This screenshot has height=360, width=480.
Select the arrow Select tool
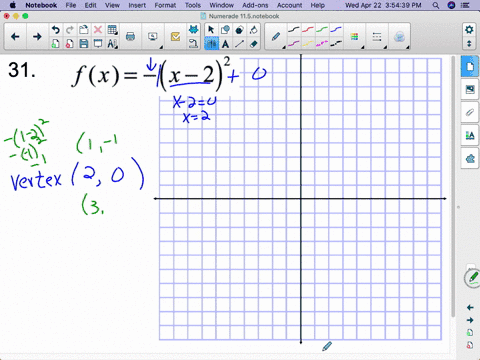(x=211, y=30)
